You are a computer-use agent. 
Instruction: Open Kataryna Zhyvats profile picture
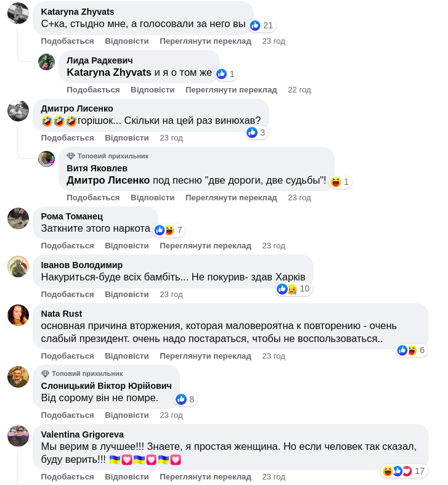18,13
